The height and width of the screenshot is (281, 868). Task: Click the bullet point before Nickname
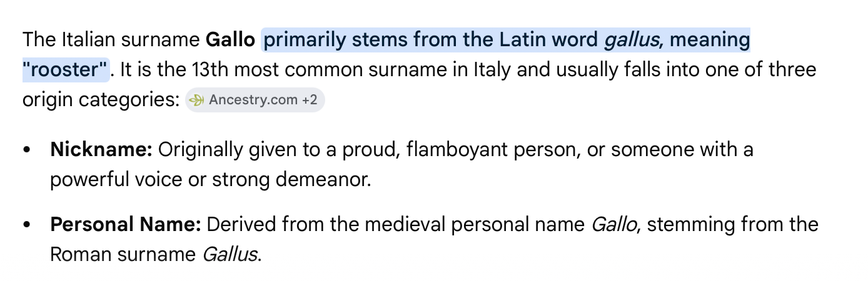point(26,150)
